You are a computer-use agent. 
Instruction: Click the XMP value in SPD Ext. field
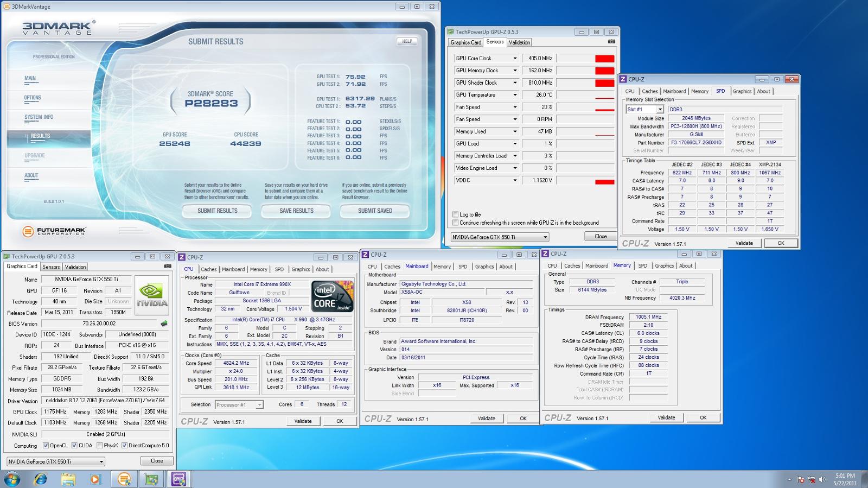pos(771,143)
